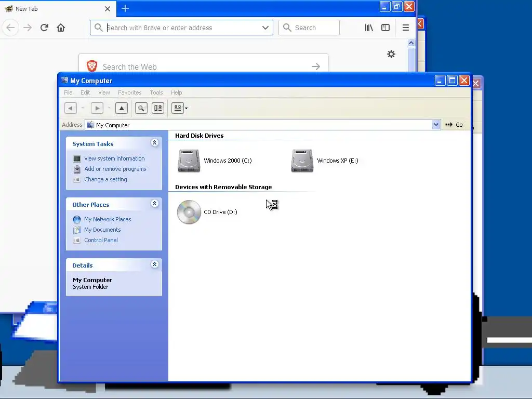Open the View menu
The width and height of the screenshot is (532, 399).
[104, 92]
